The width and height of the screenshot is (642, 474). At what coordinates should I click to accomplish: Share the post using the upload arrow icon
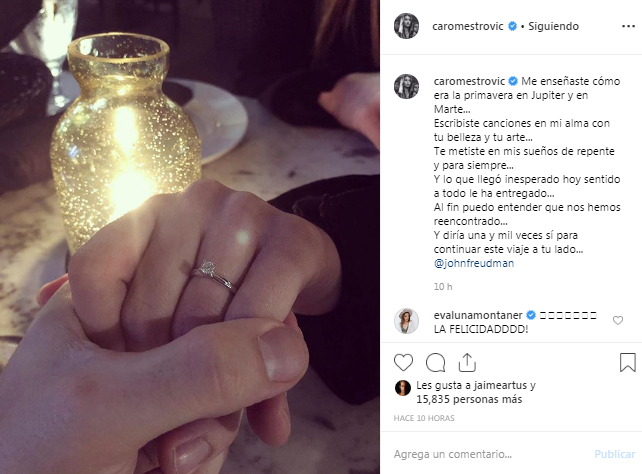coord(467,362)
